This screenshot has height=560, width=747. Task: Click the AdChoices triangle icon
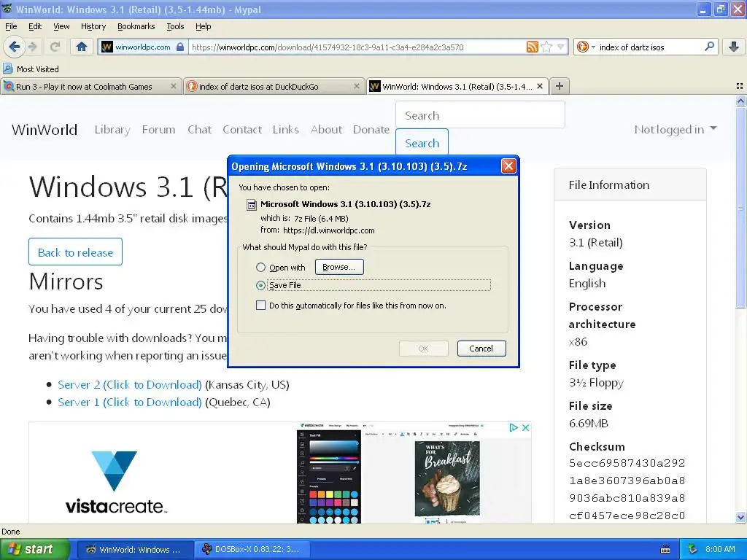(x=514, y=427)
